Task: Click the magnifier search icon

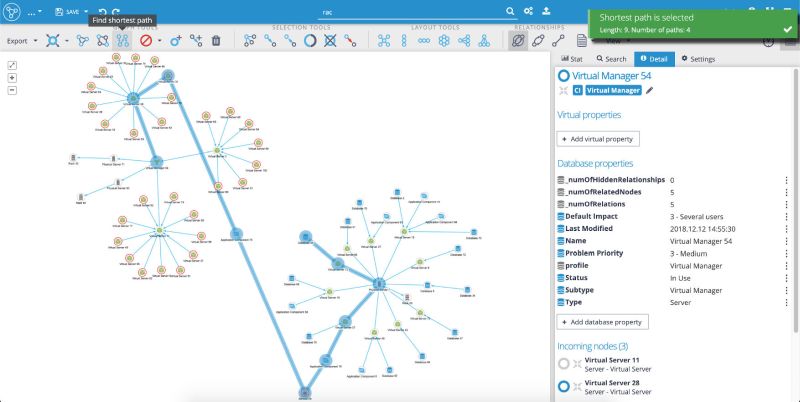Action: tap(510, 11)
